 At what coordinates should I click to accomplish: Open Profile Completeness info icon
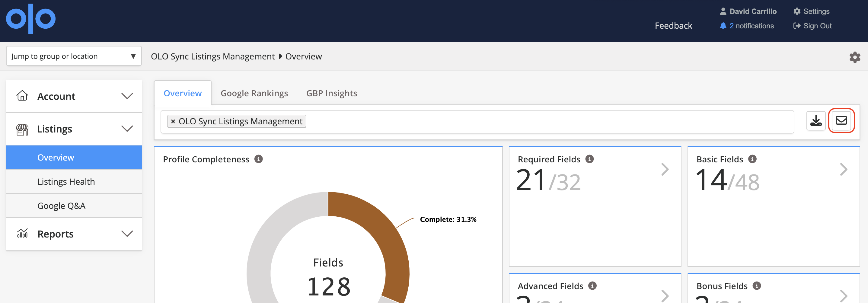click(x=258, y=159)
